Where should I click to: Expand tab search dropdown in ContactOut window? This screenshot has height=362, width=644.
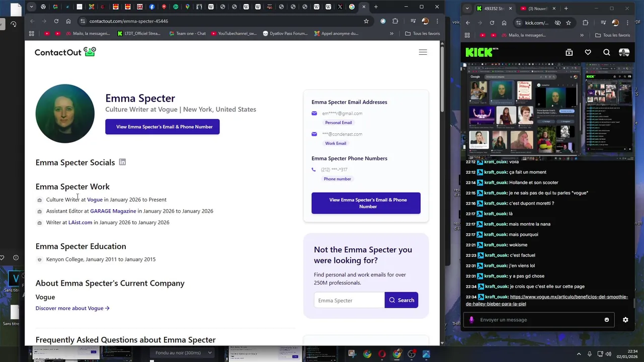tap(32, 7)
